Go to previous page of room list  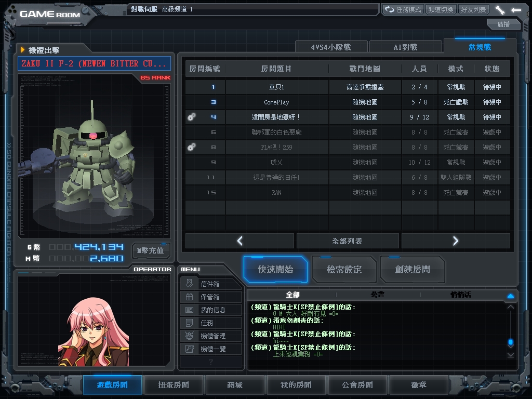(240, 241)
